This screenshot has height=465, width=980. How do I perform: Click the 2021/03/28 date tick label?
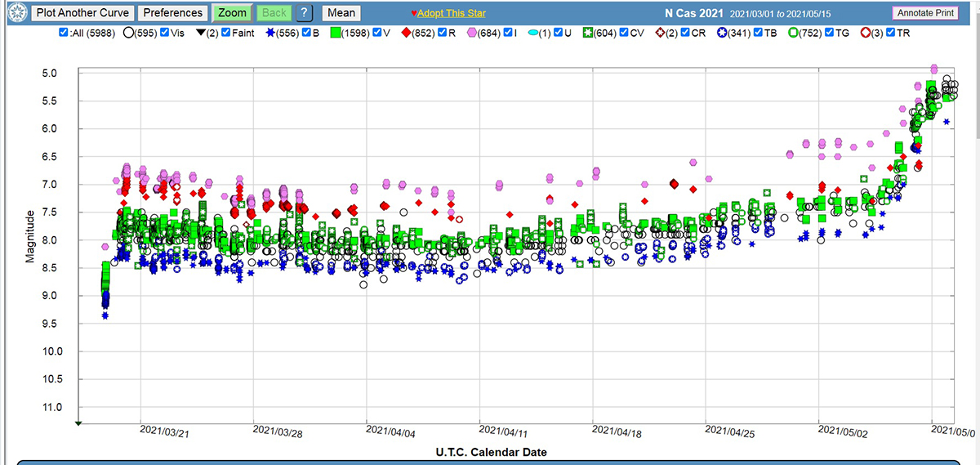(278, 430)
